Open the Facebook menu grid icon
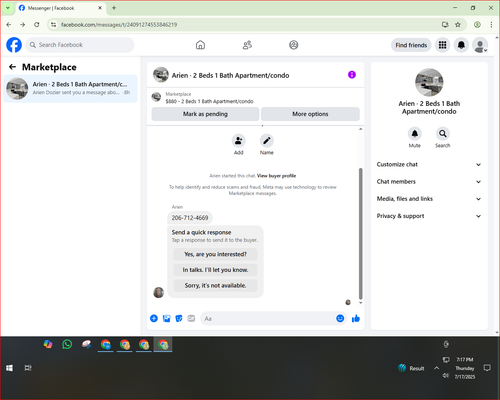 (x=442, y=45)
